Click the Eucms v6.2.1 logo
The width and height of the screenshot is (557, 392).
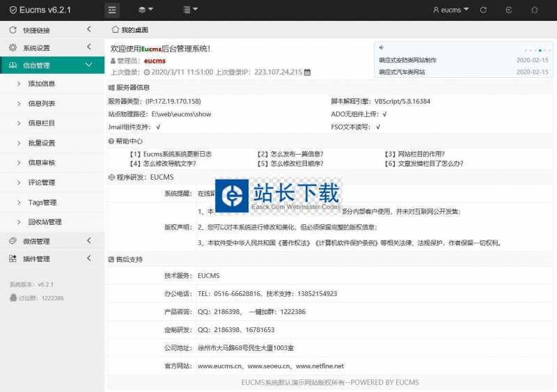[x=40, y=10]
